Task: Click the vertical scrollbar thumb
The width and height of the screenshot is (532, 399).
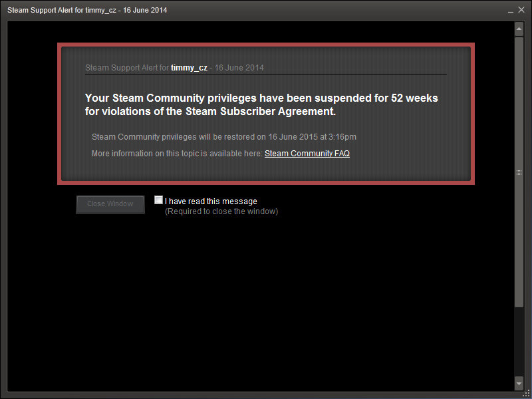Action: click(x=519, y=172)
